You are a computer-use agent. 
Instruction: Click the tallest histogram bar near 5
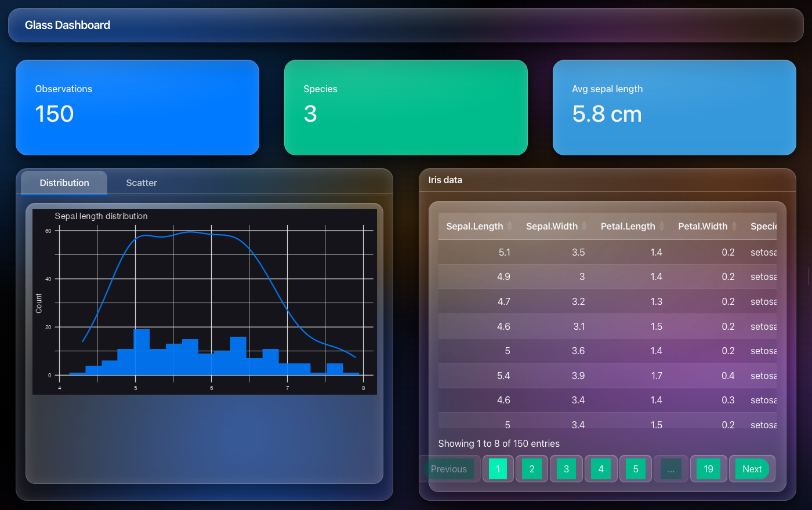(142, 352)
